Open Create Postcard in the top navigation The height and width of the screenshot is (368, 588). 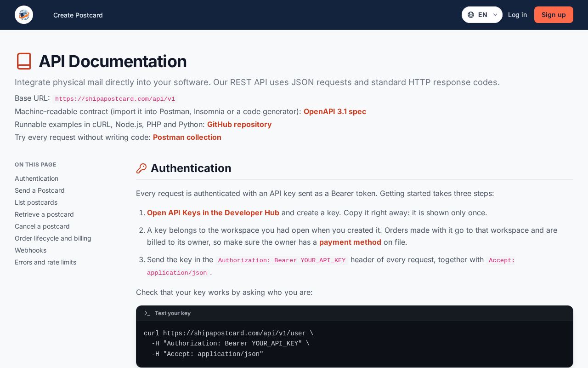click(x=78, y=15)
